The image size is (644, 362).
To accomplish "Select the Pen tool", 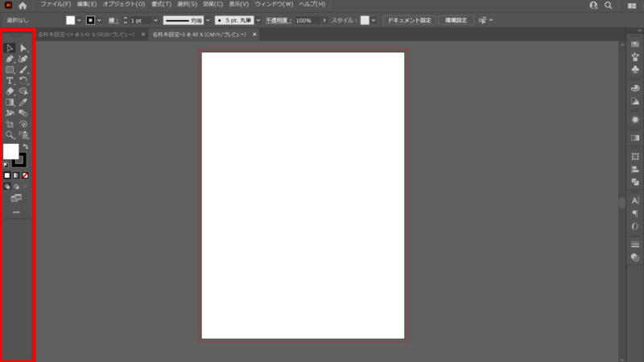I will pyautogui.click(x=10, y=59).
